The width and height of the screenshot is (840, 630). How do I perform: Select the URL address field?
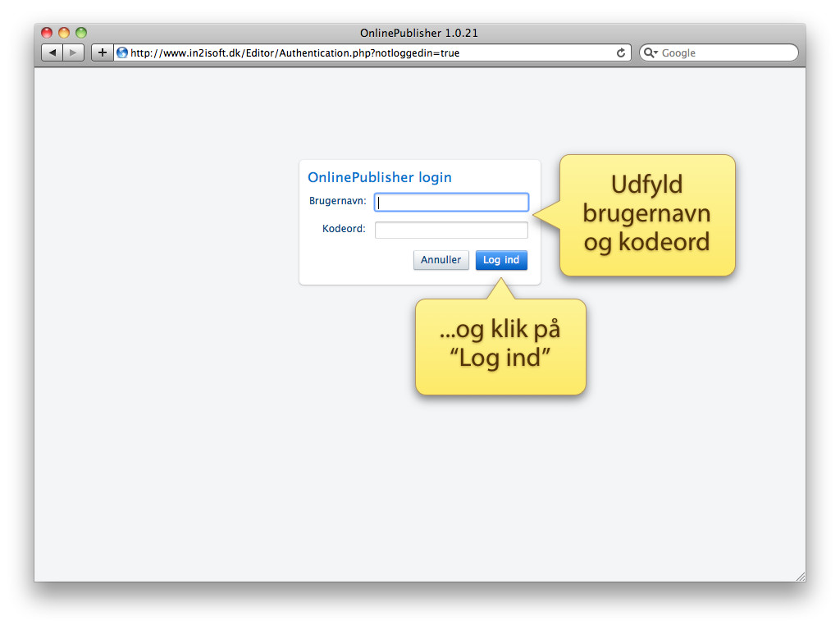tap(369, 52)
